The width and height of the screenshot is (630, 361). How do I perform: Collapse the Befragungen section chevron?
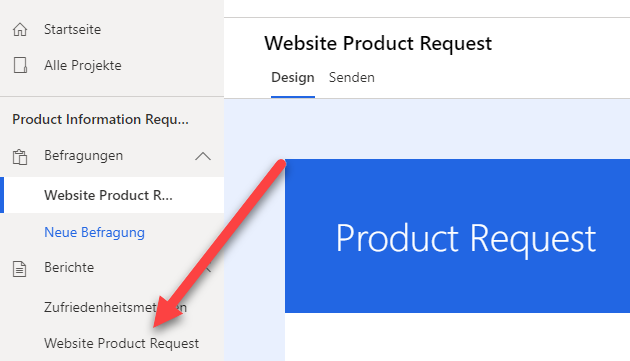(x=203, y=156)
